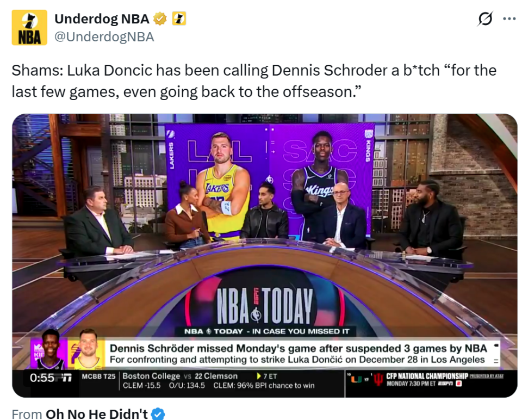This screenshot has height=420, width=522.
Task: Click the Oh No He Didn't source link
Action: click(x=97, y=414)
